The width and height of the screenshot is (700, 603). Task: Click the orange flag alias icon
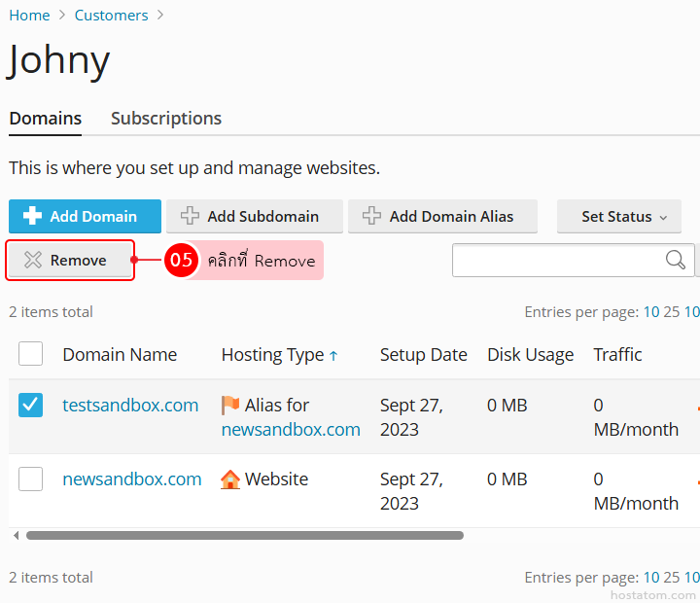click(x=230, y=406)
